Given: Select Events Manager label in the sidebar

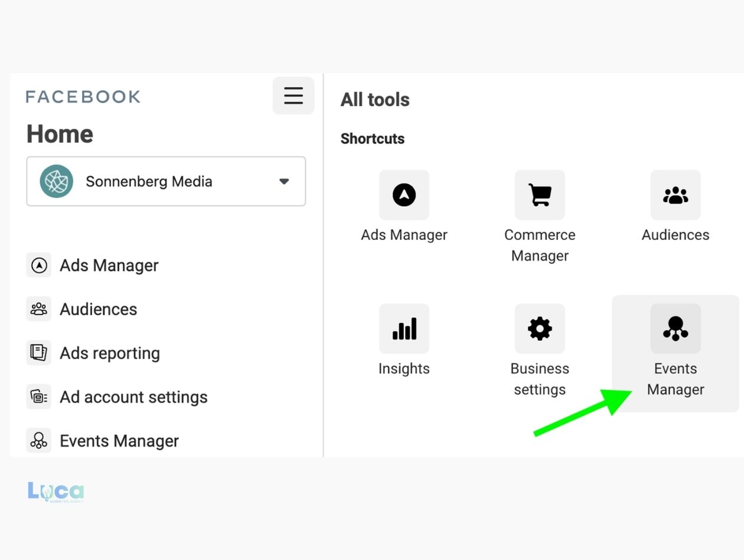Looking at the screenshot, I should coord(119,441).
